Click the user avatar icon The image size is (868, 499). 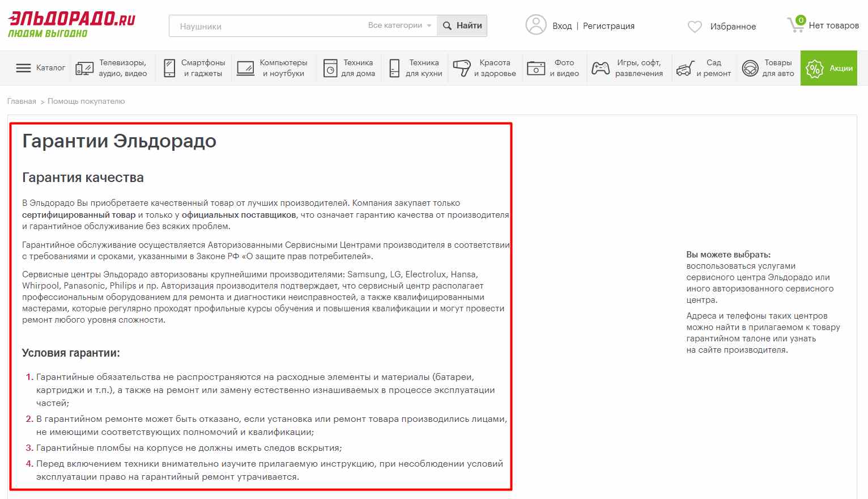click(536, 25)
